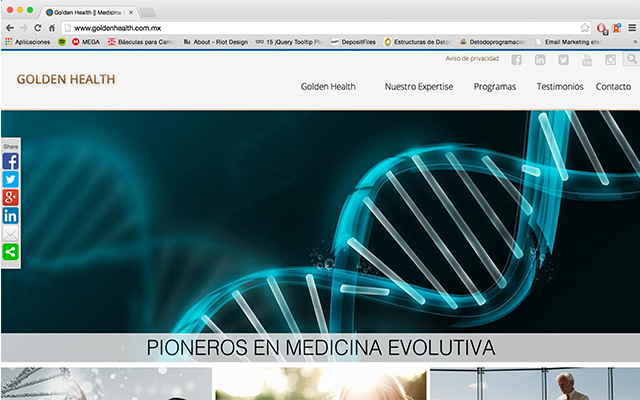Open green more-sharing options icon
Image resolution: width=640 pixels, height=400 pixels.
point(11,252)
